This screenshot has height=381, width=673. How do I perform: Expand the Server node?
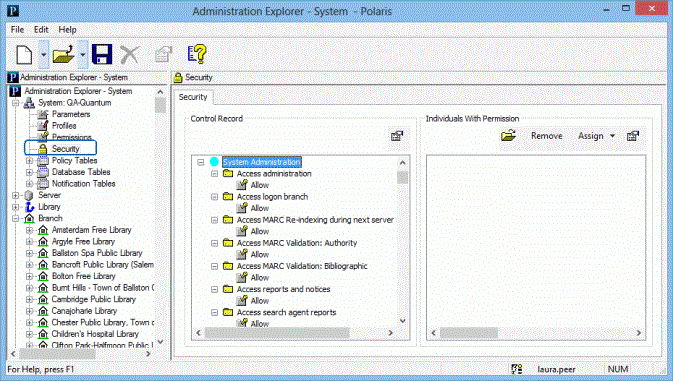click(15, 196)
